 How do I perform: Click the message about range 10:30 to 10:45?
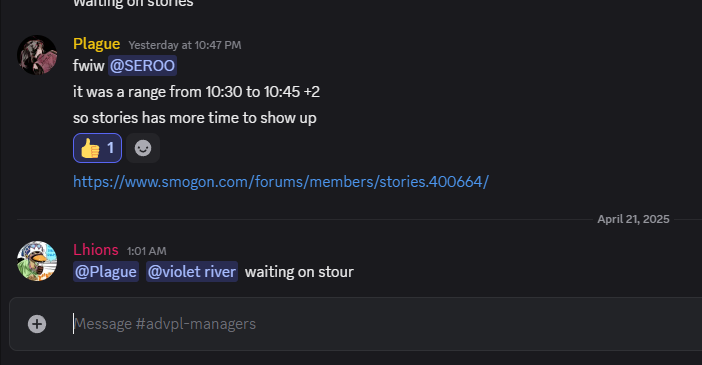[196, 92]
